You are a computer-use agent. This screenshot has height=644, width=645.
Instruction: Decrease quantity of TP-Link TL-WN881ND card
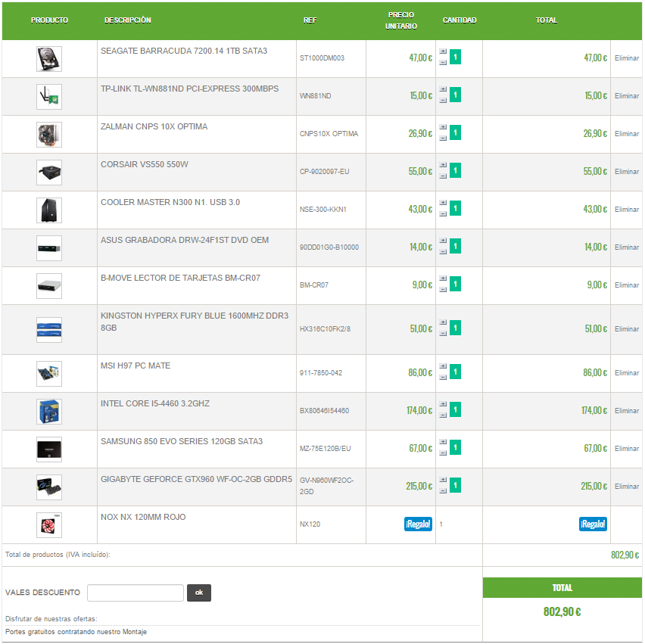pyautogui.click(x=443, y=101)
